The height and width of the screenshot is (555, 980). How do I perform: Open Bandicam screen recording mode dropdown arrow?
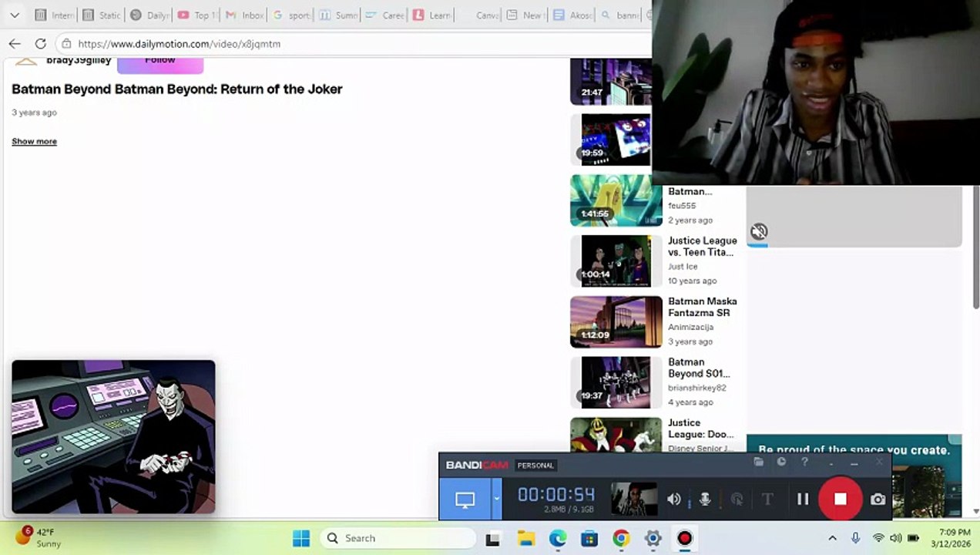pos(497,499)
